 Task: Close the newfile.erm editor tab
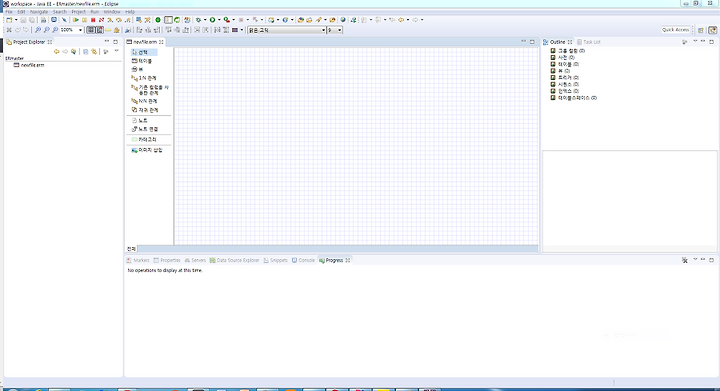[161, 42]
